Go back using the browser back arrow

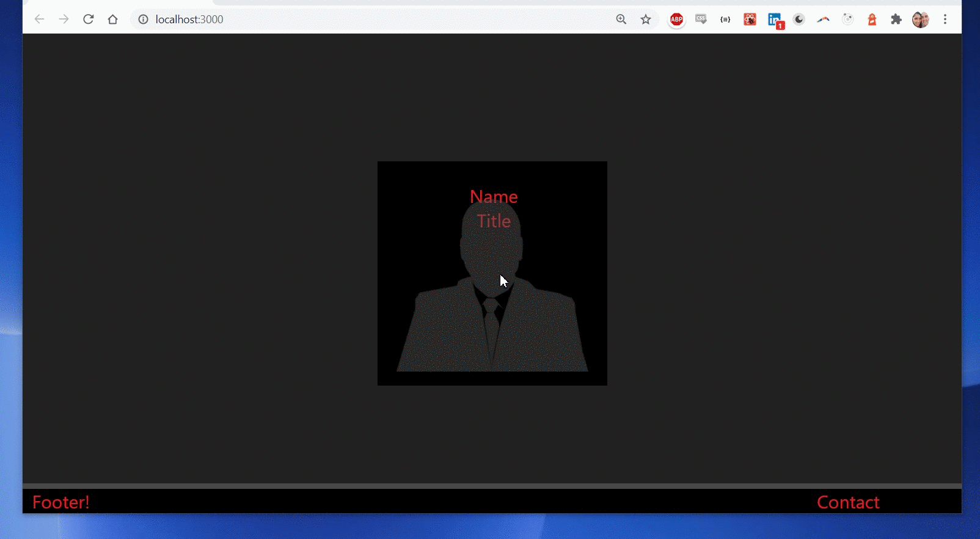[x=40, y=20]
